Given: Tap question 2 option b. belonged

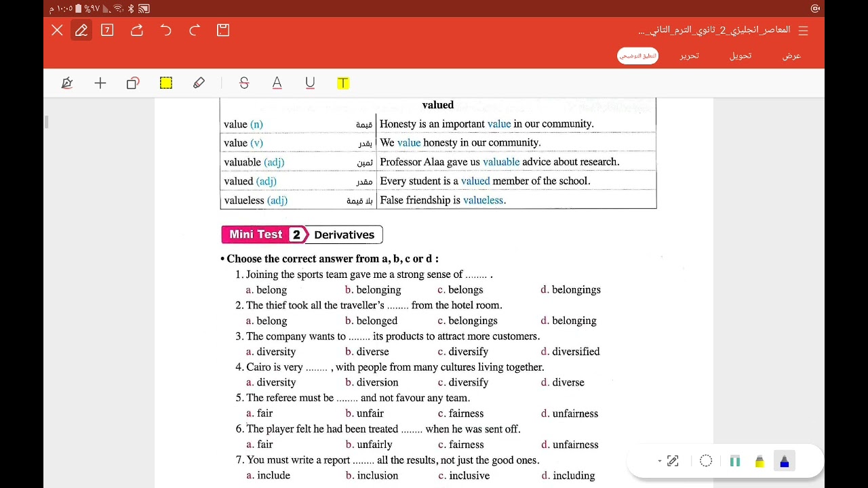Looking at the screenshot, I should pos(371,321).
